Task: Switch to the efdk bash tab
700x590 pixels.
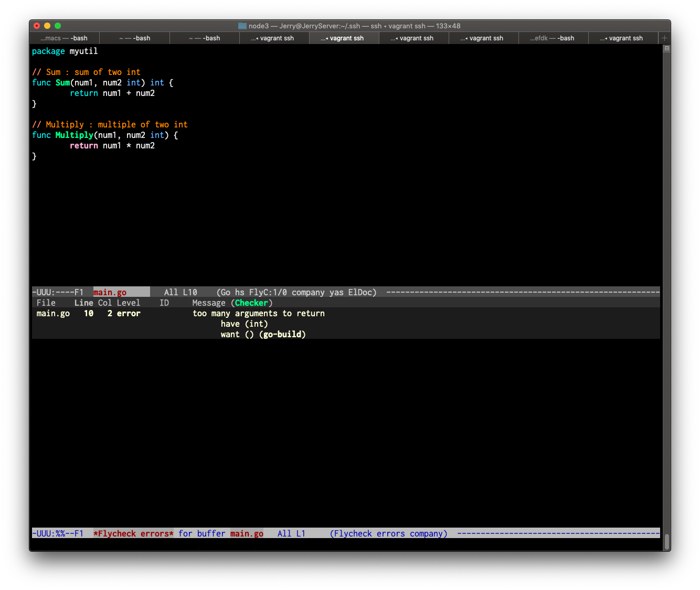Action: click(x=553, y=38)
